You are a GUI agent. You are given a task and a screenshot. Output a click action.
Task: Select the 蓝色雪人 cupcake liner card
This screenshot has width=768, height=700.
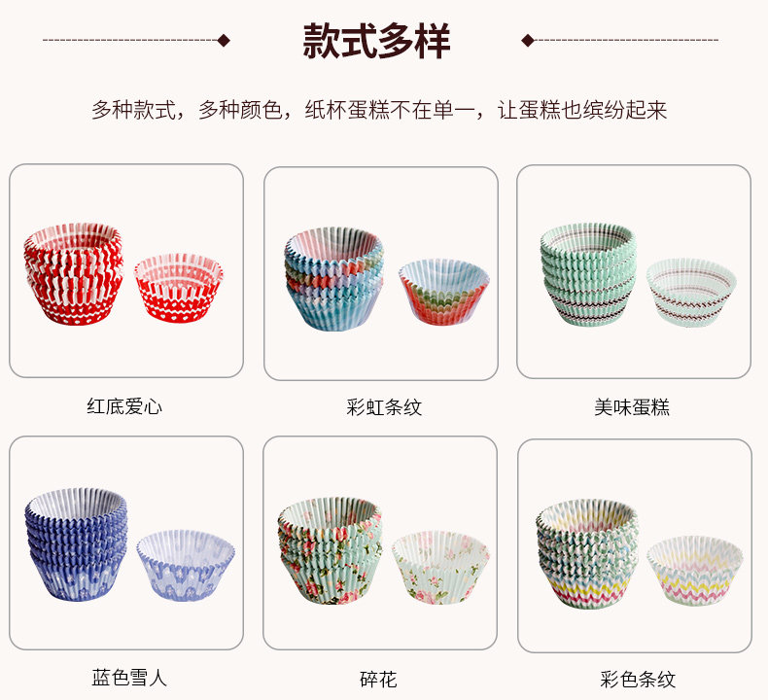(126, 543)
